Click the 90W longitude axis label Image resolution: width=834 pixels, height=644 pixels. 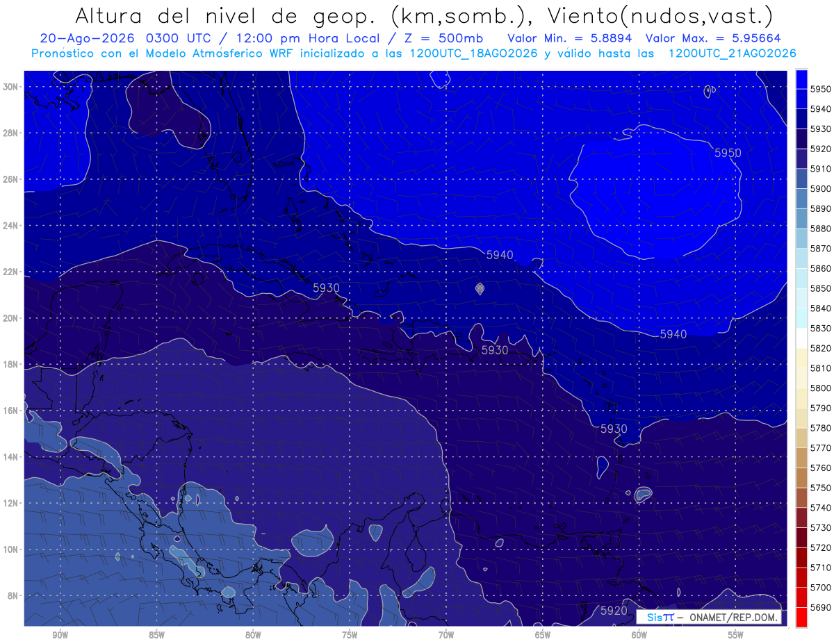click(x=60, y=635)
